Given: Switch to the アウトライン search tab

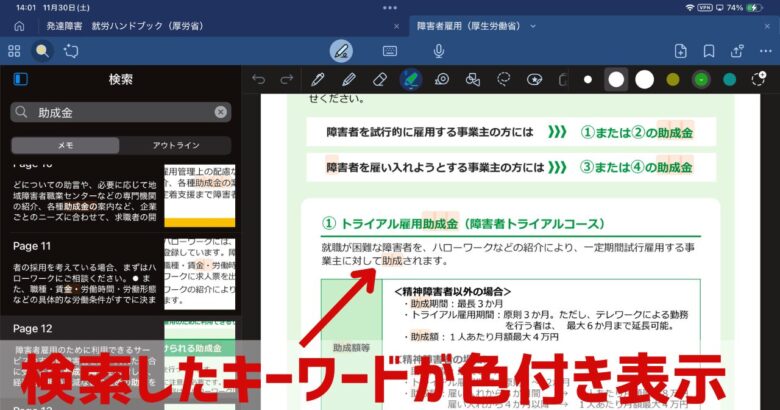Looking at the screenshot, I should pos(176,145).
